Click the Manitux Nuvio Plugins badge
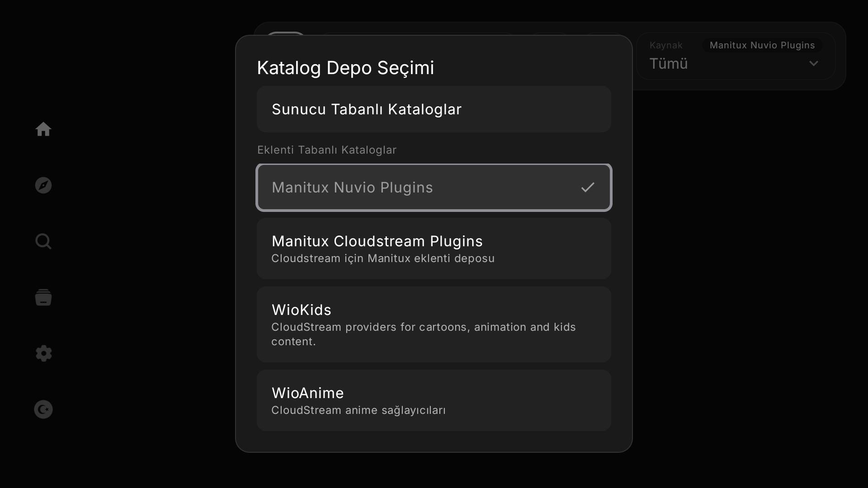Viewport: 868px width, 488px height. [762, 45]
